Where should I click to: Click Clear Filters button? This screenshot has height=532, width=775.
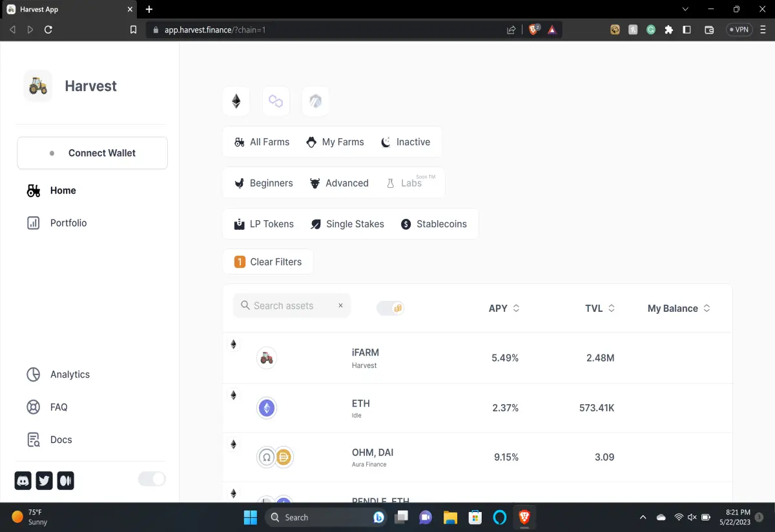click(268, 261)
